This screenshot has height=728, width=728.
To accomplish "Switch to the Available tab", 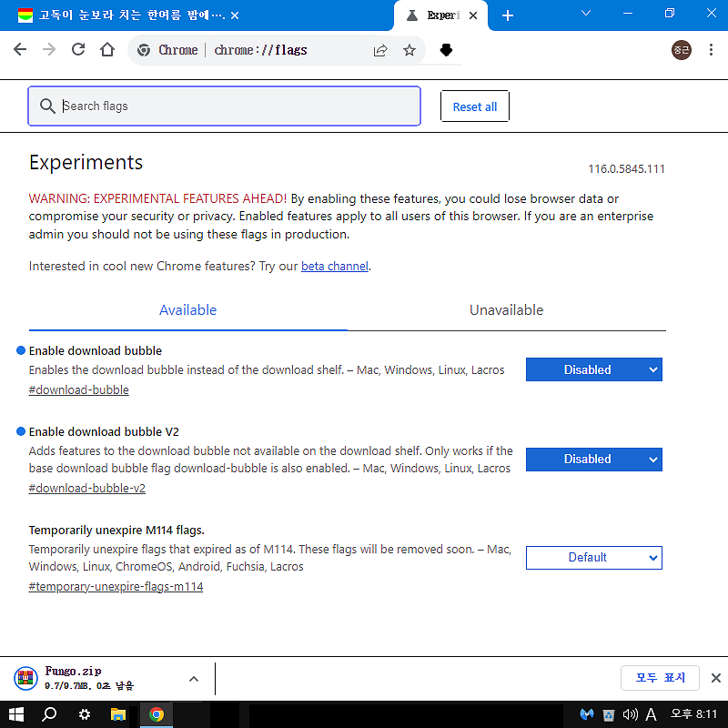I will (187, 310).
